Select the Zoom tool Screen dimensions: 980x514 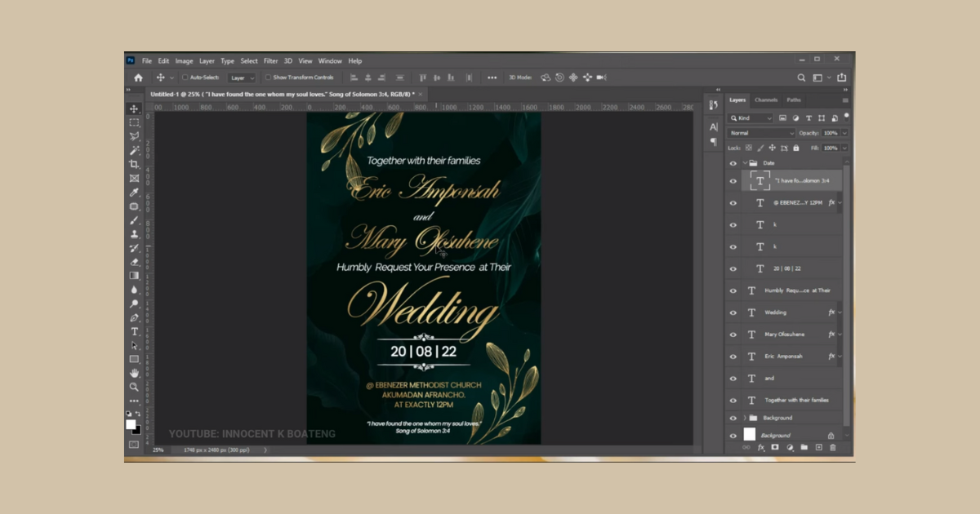click(134, 387)
